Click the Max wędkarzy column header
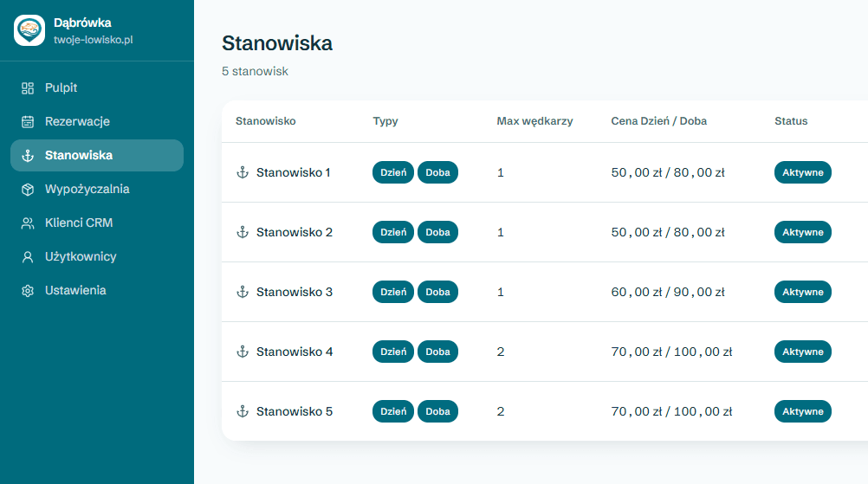The height and width of the screenshot is (484, 868). [534, 121]
